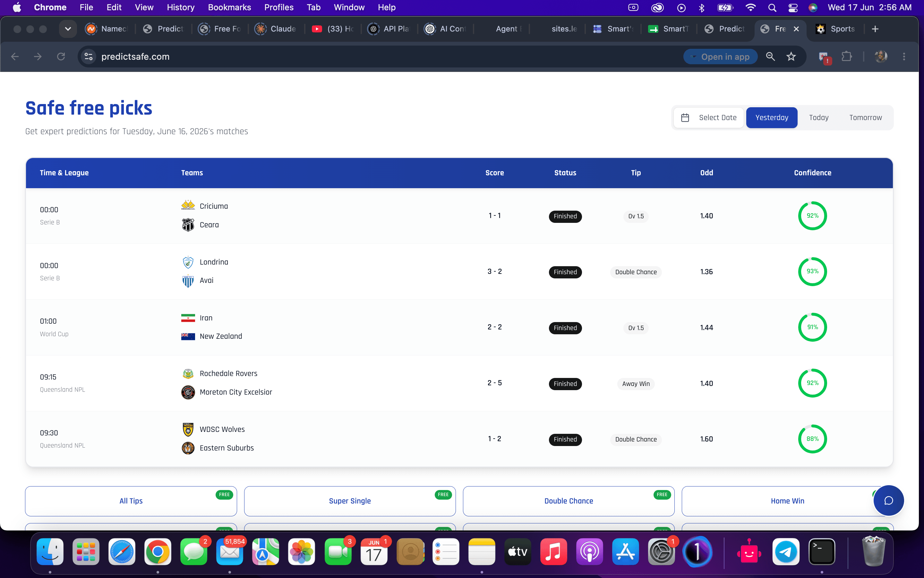Open the Double Chance category button
The height and width of the screenshot is (578, 924).
(569, 501)
